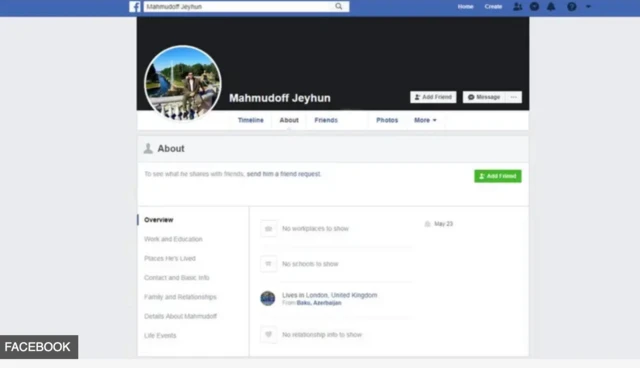
Task: Click the Message button
Action: click(x=484, y=97)
